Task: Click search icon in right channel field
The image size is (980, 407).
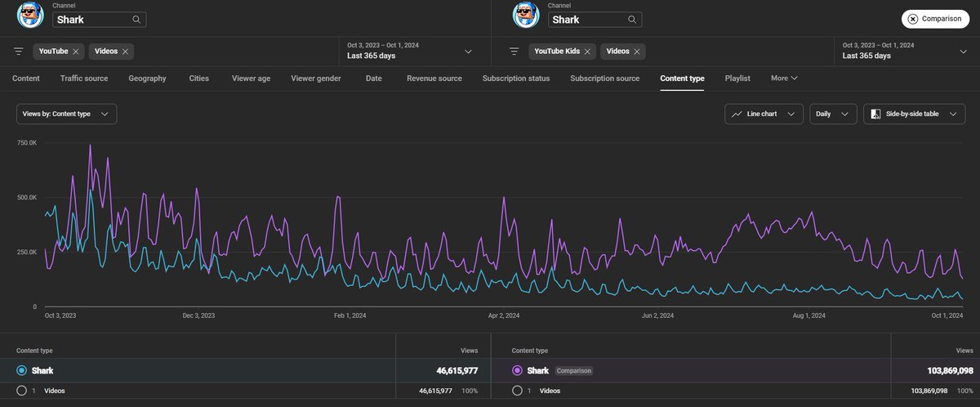Action: 632,20
